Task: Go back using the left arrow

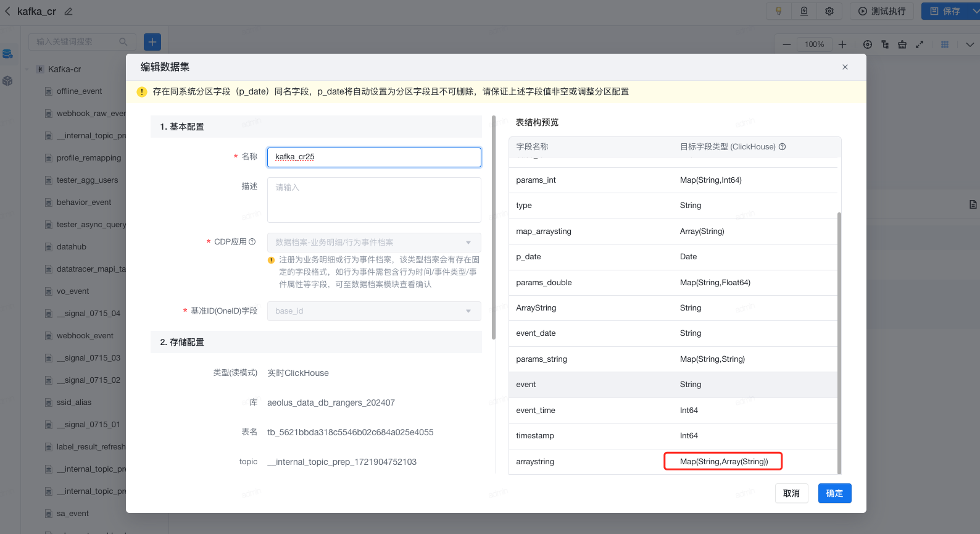Action: point(7,11)
